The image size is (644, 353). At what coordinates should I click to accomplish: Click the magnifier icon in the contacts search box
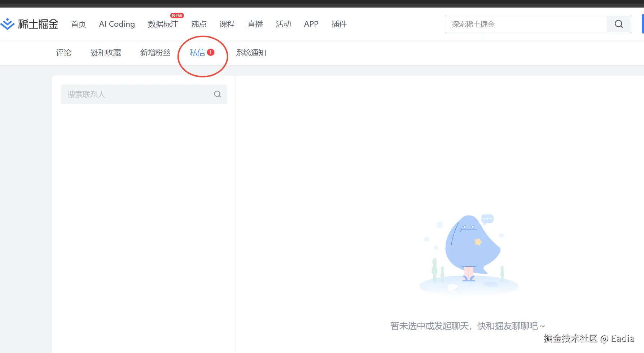click(218, 94)
